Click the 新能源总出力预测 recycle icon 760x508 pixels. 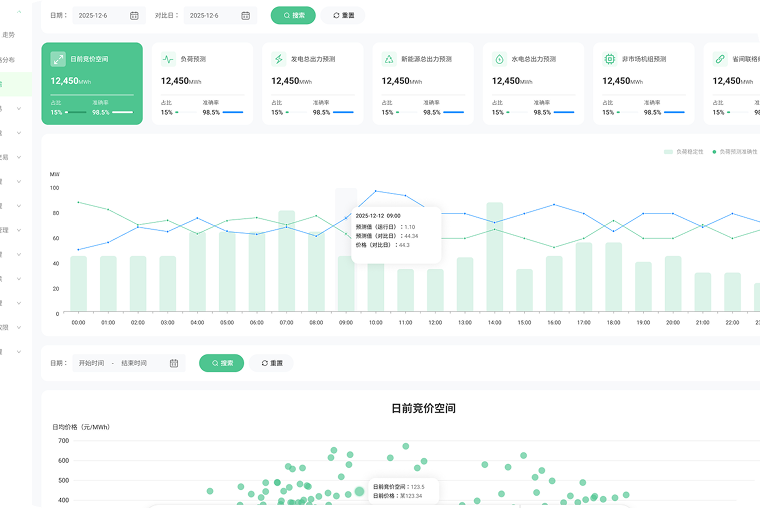point(389,59)
